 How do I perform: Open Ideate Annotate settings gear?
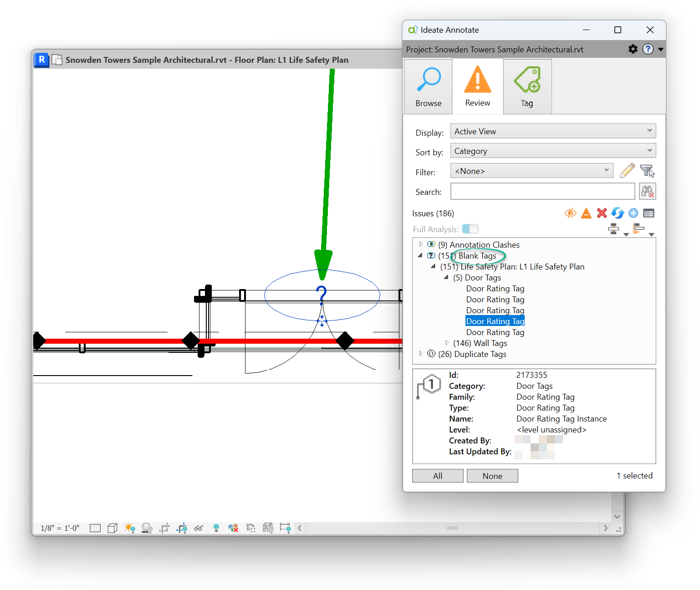click(x=633, y=49)
